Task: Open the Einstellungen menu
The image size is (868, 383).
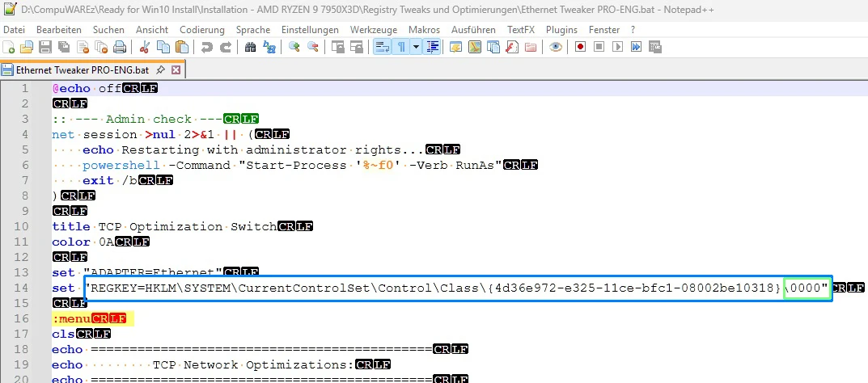Action: click(x=310, y=29)
